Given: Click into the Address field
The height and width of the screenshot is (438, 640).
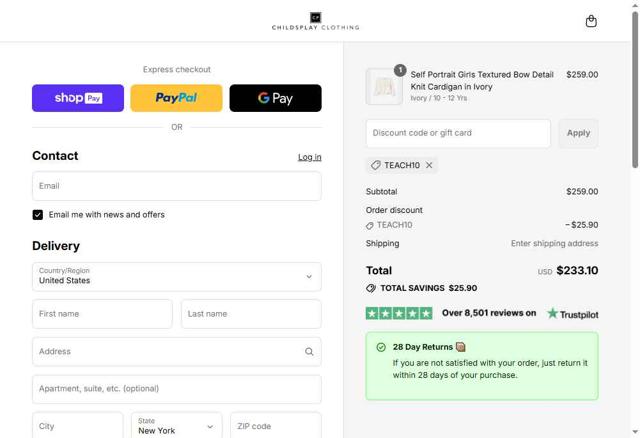Looking at the screenshot, I should point(177,351).
